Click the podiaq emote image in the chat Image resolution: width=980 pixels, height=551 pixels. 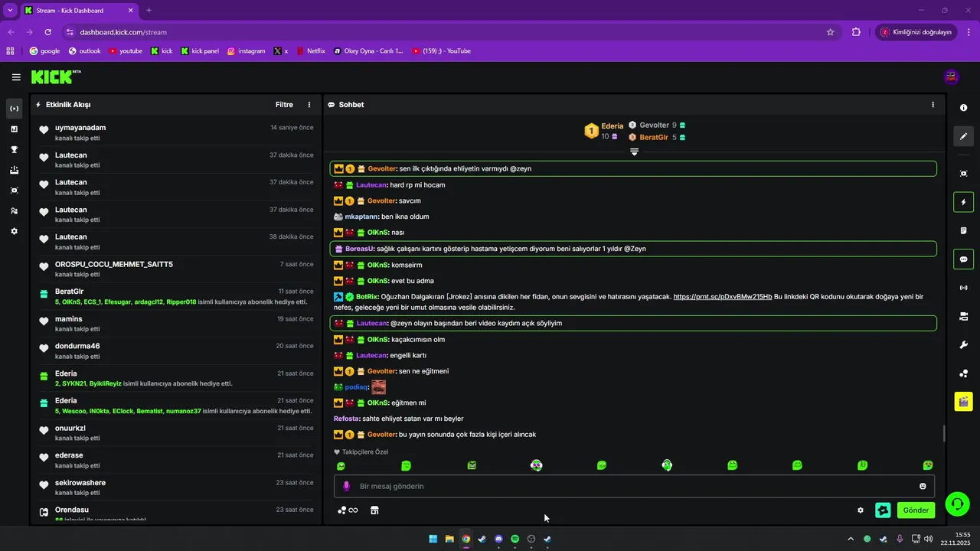click(378, 387)
